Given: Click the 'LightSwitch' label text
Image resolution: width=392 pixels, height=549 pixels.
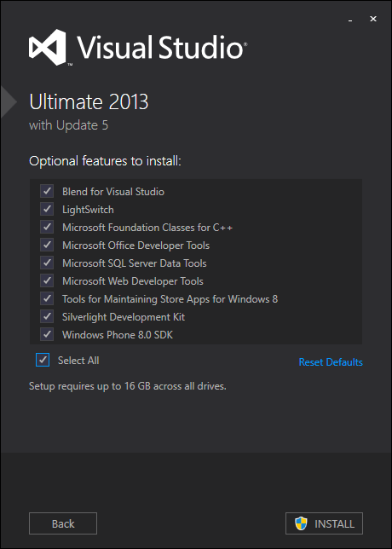Looking at the screenshot, I should pos(88,210).
